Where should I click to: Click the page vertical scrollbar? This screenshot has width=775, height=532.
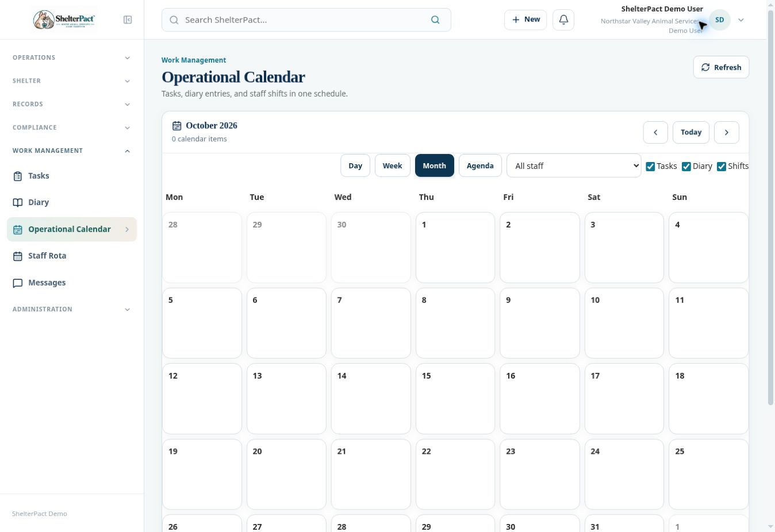(770, 207)
